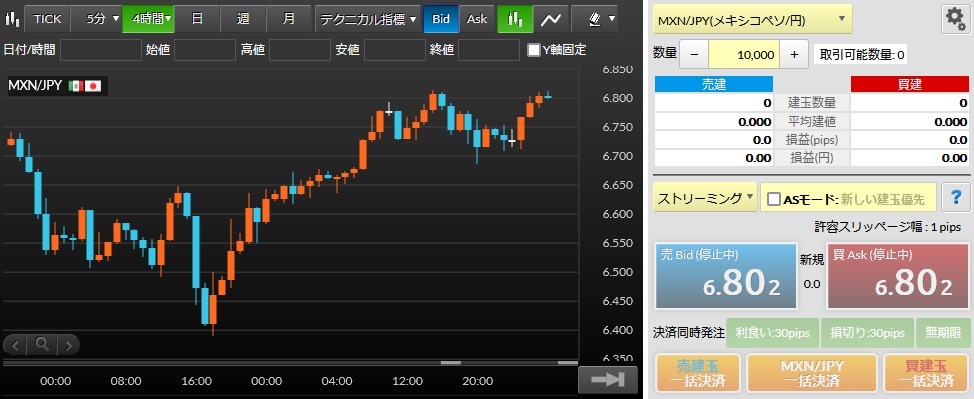Screen dimensions: 974x399
Task: Move chart right with forward arrow
Action: (x=68, y=343)
